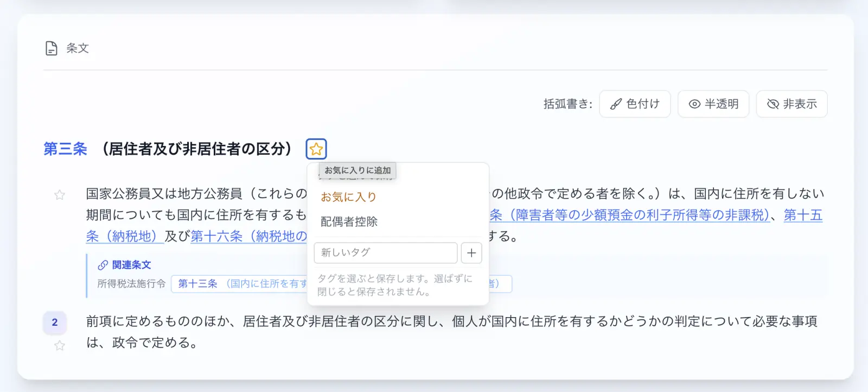Click the 条文 section title
The height and width of the screenshot is (392, 868).
pyautogui.click(x=78, y=48)
